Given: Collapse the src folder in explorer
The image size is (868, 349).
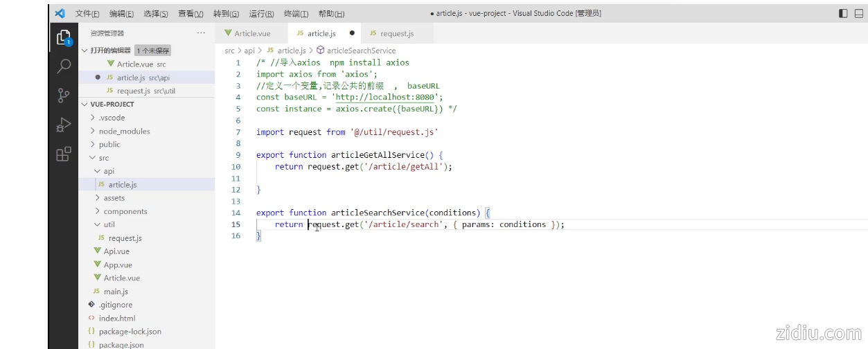Looking at the screenshot, I should coord(103,158).
